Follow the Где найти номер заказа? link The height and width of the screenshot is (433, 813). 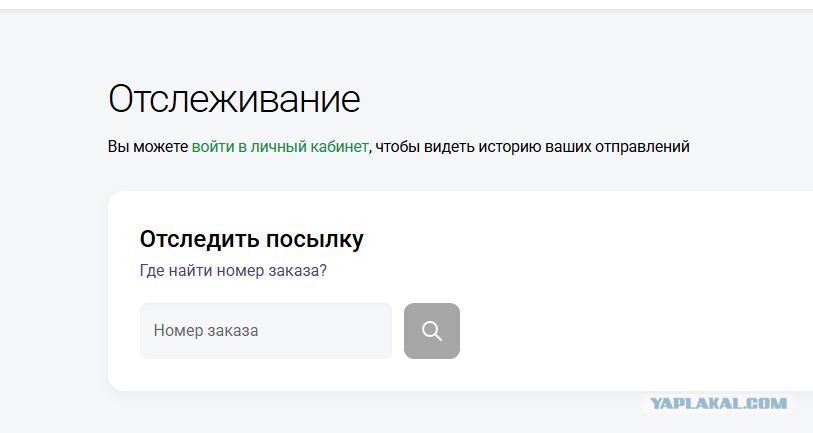233,271
